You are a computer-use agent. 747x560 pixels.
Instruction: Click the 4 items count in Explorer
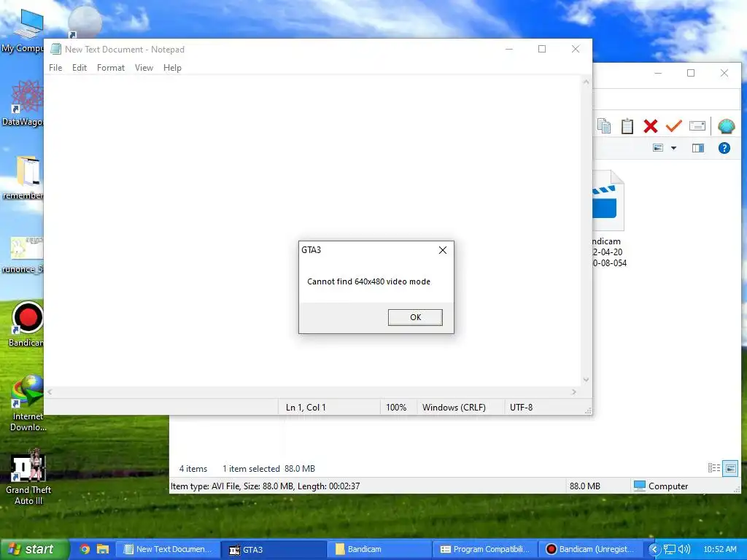(x=193, y=469)
